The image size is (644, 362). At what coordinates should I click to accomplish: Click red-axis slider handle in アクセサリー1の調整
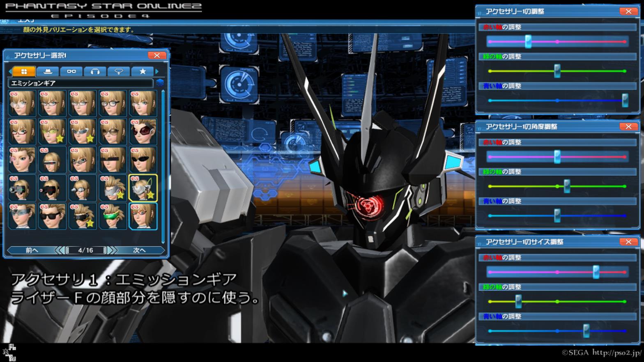click(x=528, y=41)
